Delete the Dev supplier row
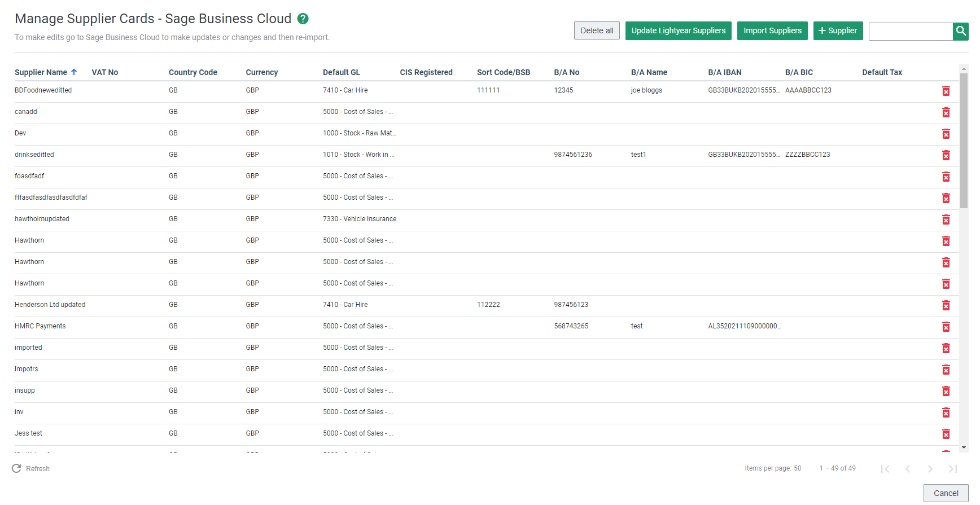 946,134
